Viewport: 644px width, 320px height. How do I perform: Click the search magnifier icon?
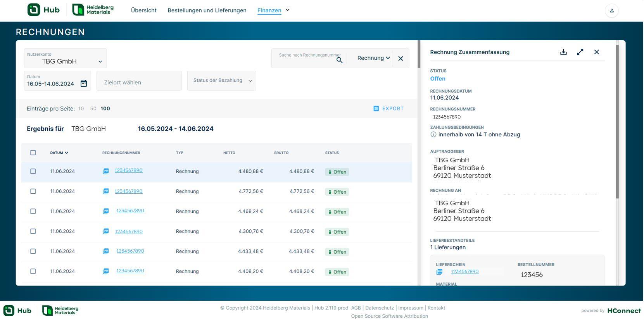[339, 60]
